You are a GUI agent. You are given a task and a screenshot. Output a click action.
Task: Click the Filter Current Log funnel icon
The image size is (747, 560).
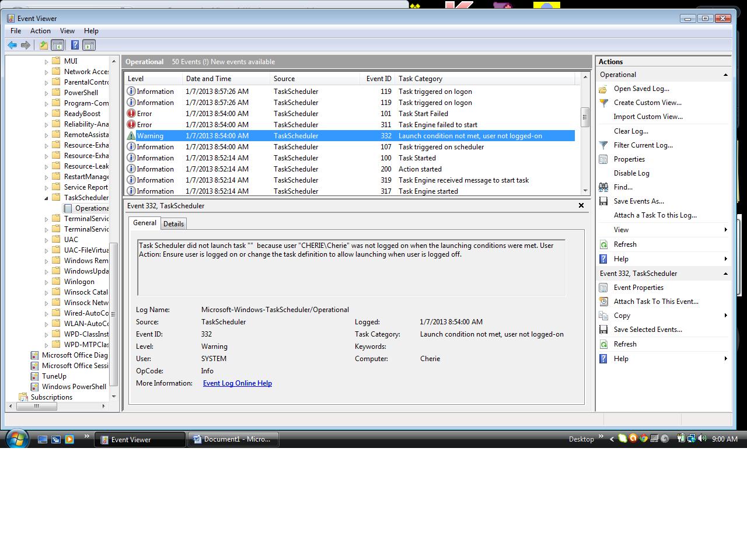pyautogui.click(x=603, y=145)
